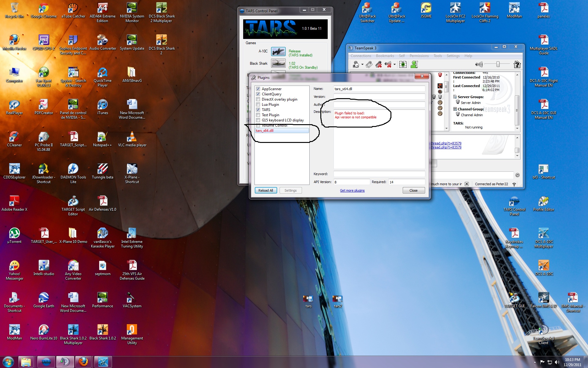Viewport: 588px width, 368px height.
Task: Open the Bookmarks menu in TeamSpeak
Action: 385,56
